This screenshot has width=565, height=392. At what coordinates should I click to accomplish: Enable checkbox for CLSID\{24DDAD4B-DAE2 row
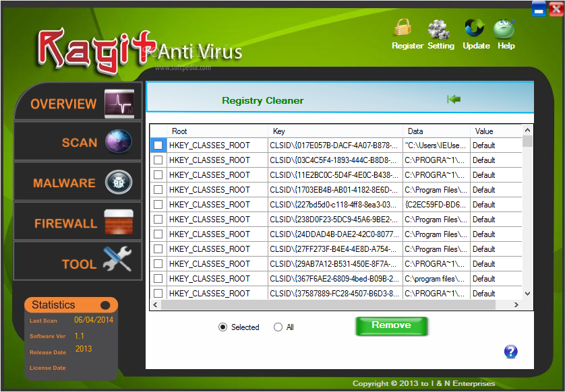(158, 234)
